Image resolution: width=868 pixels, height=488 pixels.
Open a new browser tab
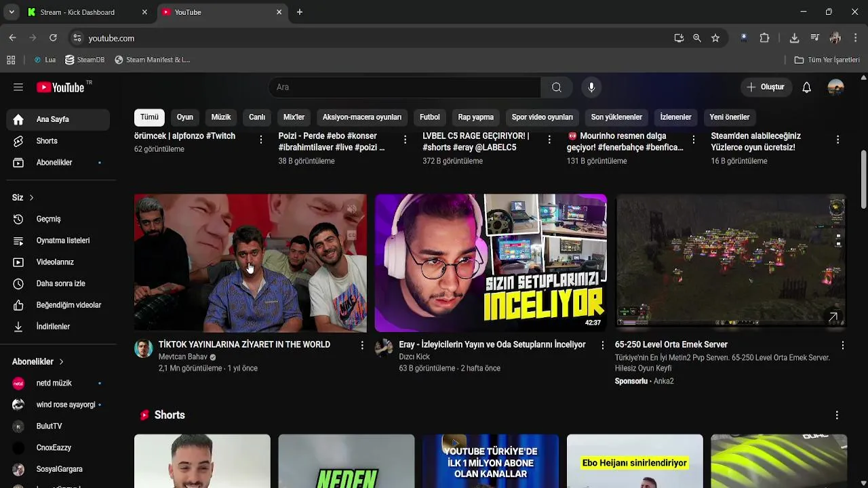pos(300,12)
